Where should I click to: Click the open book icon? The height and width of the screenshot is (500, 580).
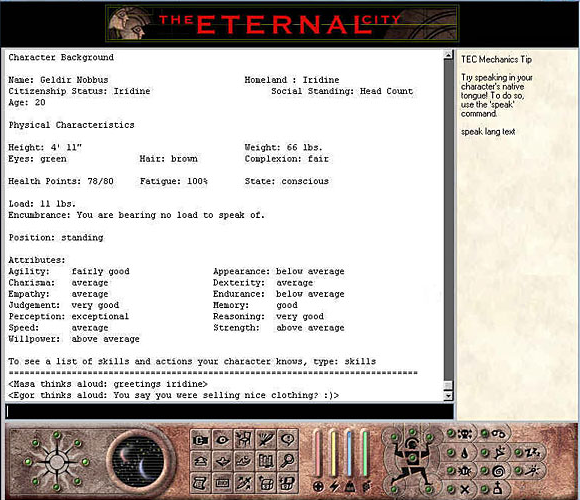click(266, 461)
